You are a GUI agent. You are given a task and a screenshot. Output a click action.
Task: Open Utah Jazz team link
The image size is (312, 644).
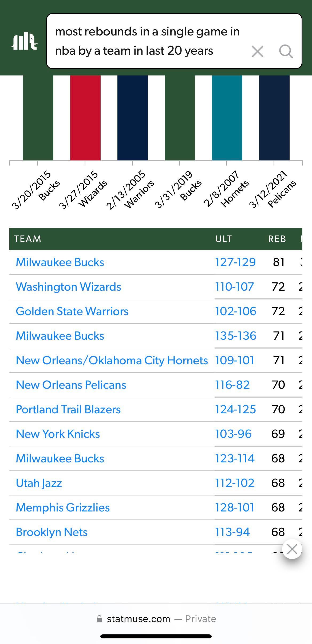coord(39,483)
